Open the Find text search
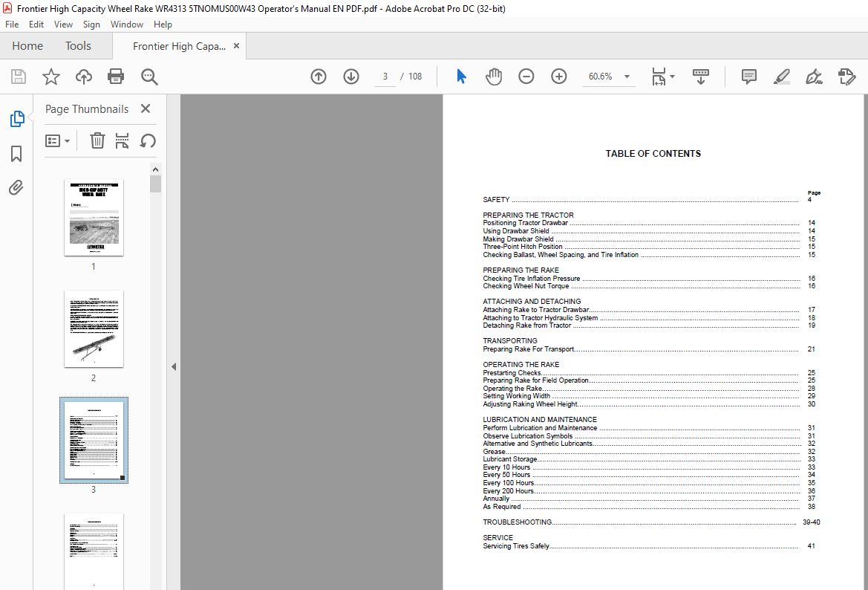This screenshot has height=590, width=868. 149,77
